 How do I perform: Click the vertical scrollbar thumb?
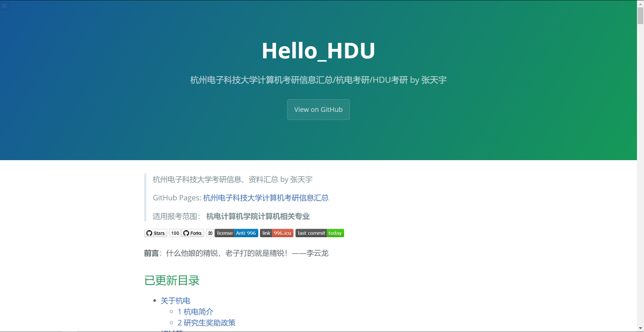(x=640, y=15)
